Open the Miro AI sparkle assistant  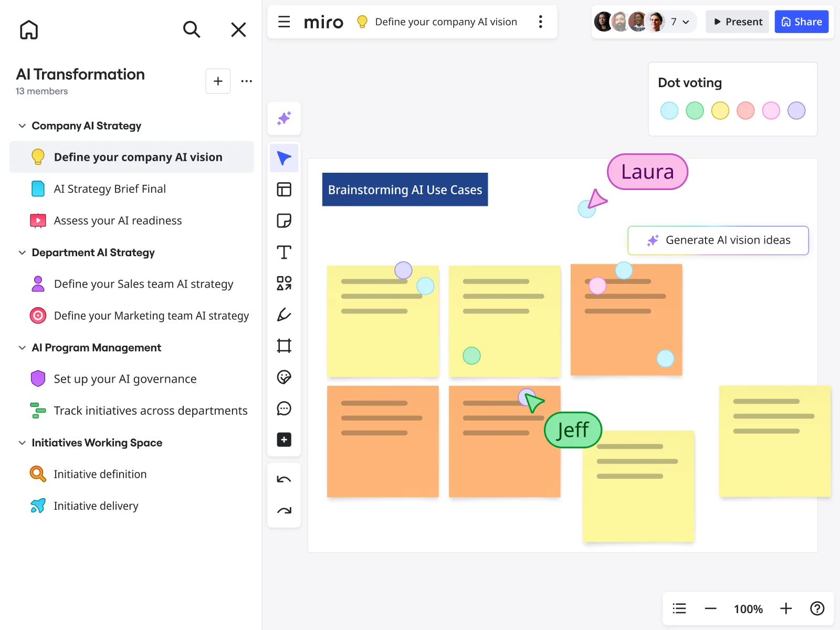284,119
